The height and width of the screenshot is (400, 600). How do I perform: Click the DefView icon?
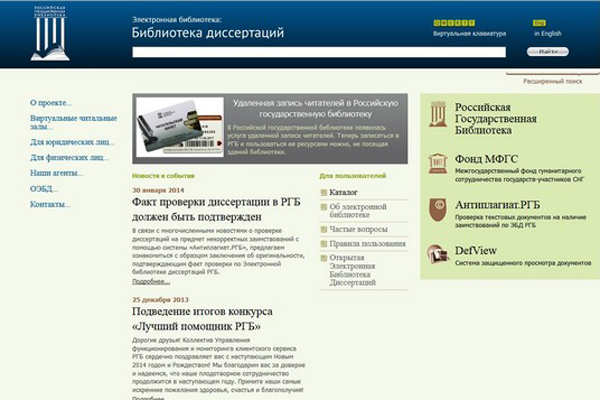(438, 254)
